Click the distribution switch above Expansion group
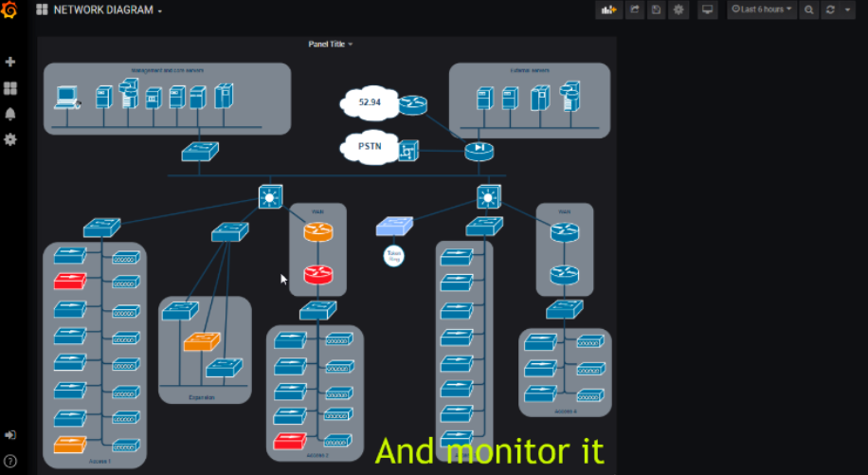Screen dimensions: 868x475 coord(229,232)
